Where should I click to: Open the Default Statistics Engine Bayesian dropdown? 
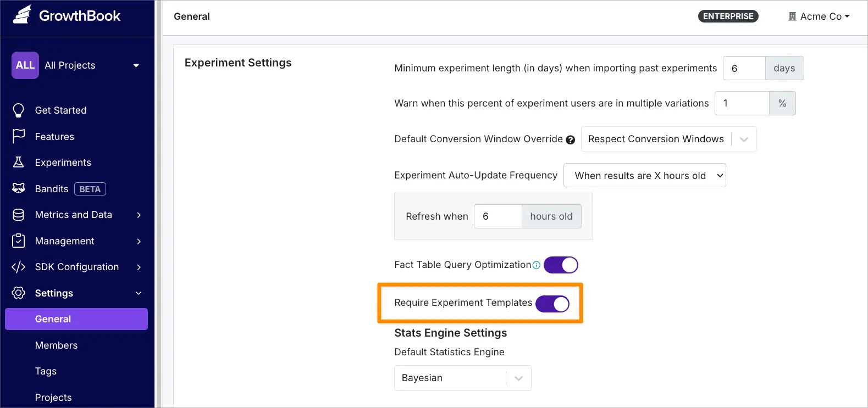pos(462,378)
